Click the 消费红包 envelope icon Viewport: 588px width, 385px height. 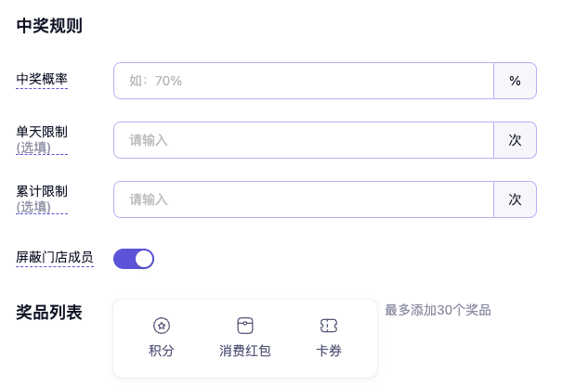[x=245, y=326]
